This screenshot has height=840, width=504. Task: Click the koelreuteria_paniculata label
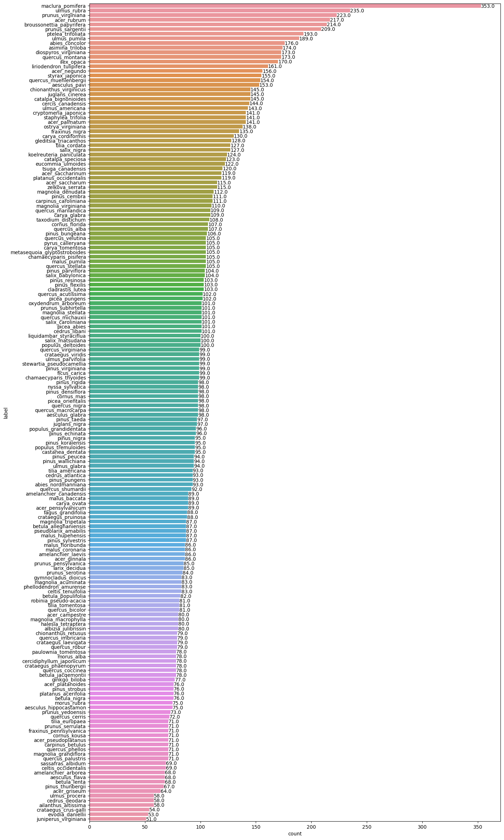(x=57, y=154)
